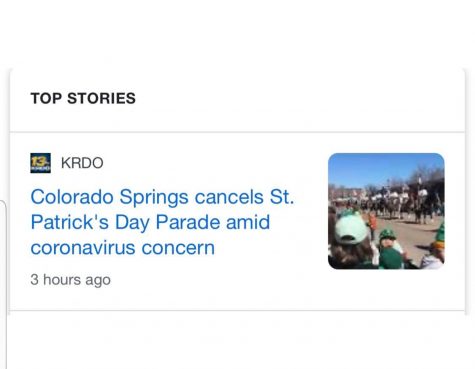The height and width of the screenshot is (369, 475).
Task: Click the word "STORIES" in the header
Action: [102, 98]
